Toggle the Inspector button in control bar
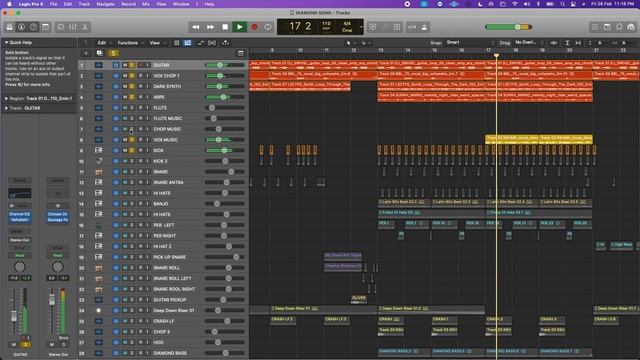This screenshot has height=360, width=640. coord(22,27)
